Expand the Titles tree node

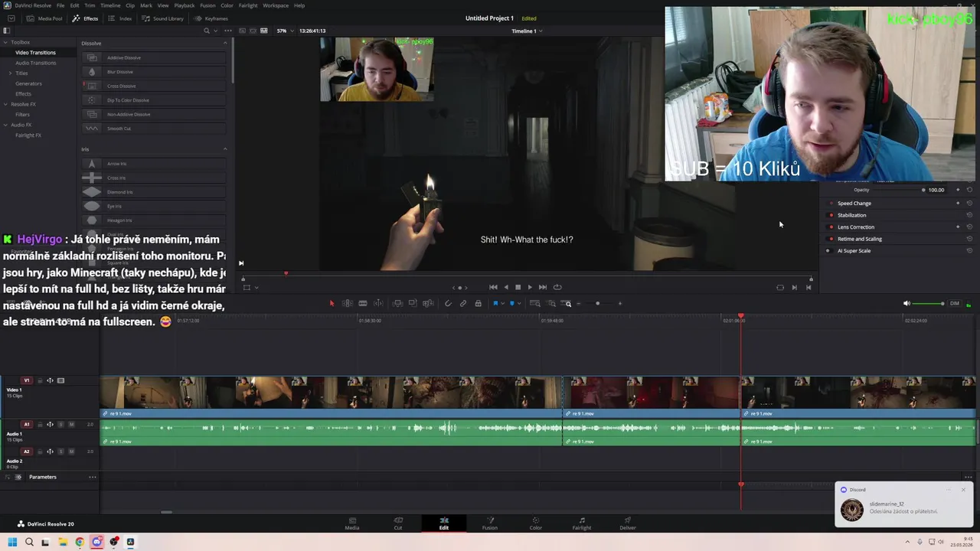pos(10,73)
